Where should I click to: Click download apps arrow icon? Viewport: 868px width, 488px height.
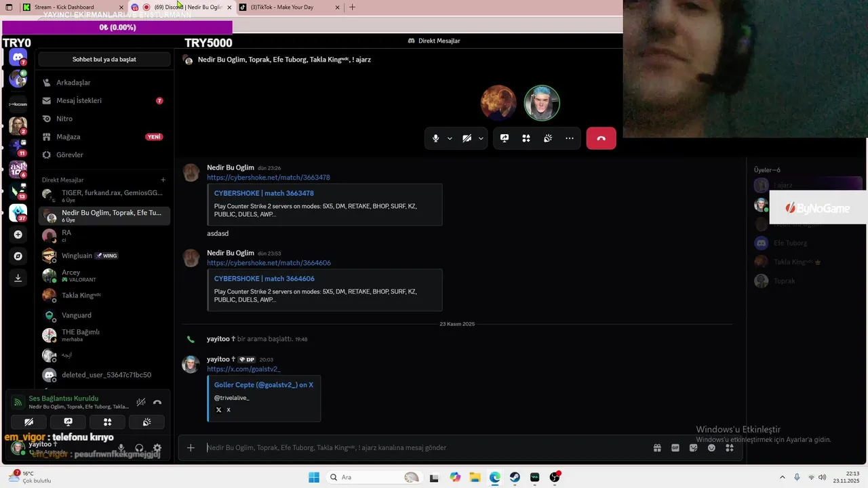(18, 277)
